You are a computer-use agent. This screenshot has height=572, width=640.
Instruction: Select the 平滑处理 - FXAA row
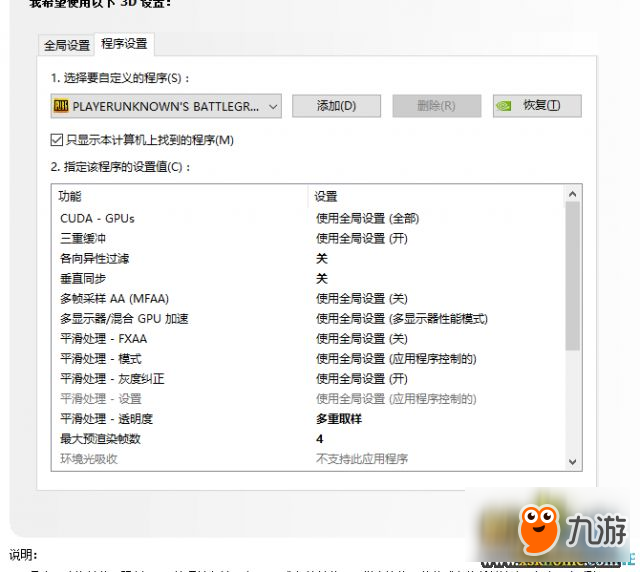(x=308, y=338)
